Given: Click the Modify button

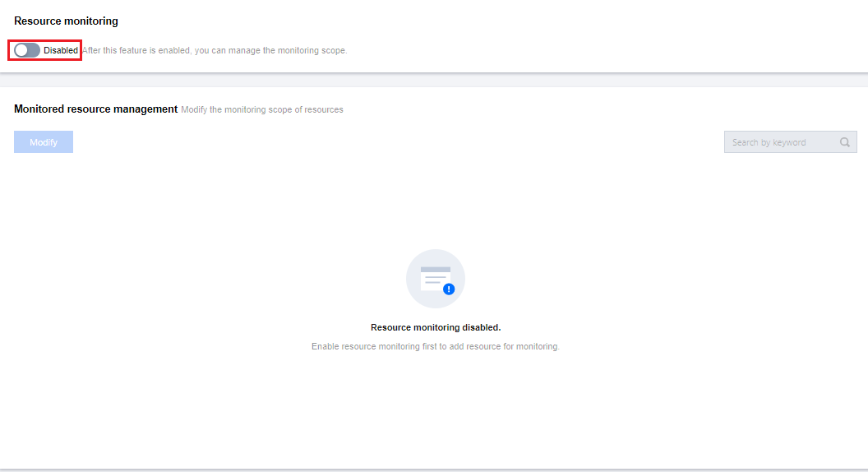Looking at the screenshot, I should pyautogui.click(x=44, y=141).
